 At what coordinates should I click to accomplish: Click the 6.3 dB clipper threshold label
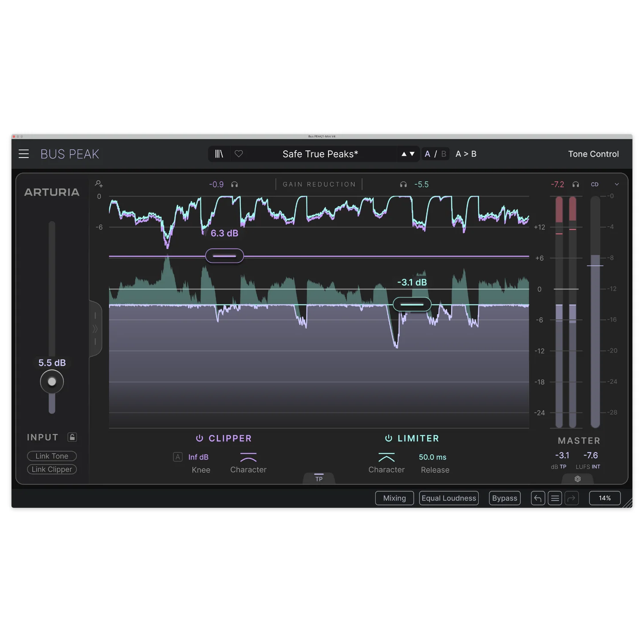tap(224, 233)
